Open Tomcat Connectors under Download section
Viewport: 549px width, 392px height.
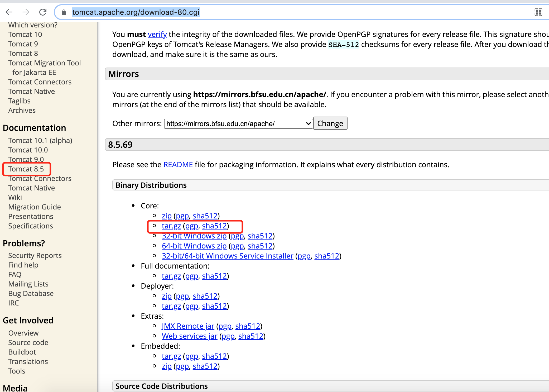coord(40,82)
